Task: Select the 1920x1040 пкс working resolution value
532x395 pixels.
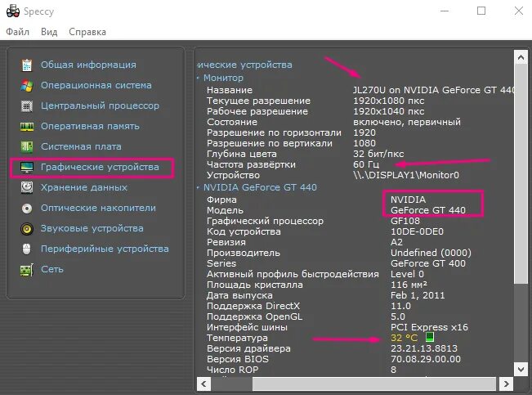Action: pos(389,111)
